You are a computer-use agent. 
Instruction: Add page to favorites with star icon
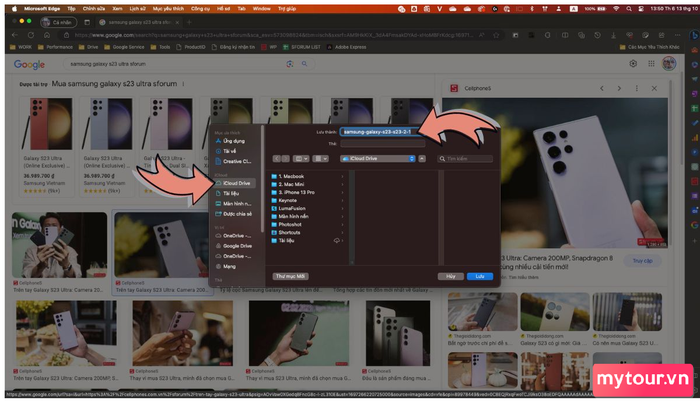pyautogui.click(x=496, y=35)
